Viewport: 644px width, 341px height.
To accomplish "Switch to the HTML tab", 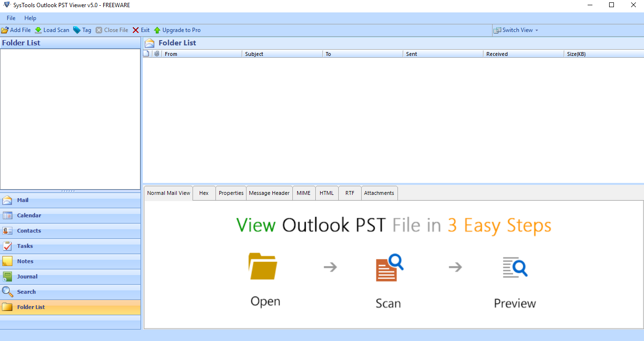I will point(327,193).
